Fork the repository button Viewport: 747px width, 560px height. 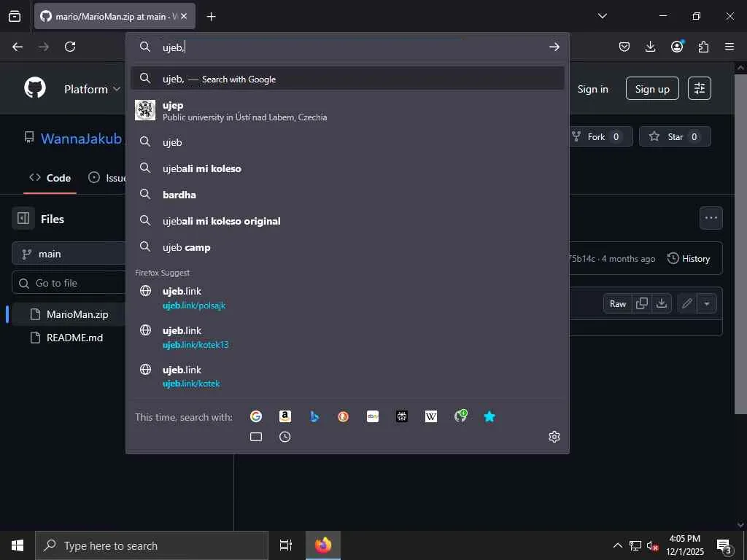point(601,136)
